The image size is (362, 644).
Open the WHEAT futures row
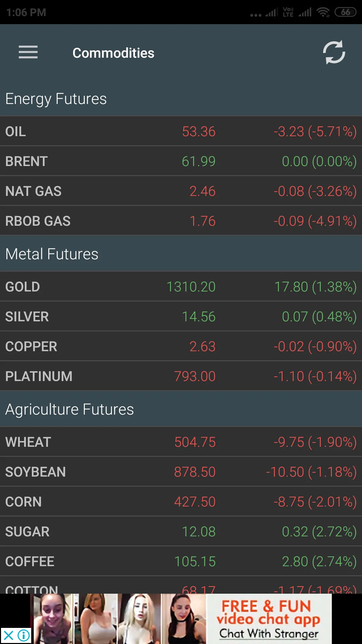pos(181,442)
